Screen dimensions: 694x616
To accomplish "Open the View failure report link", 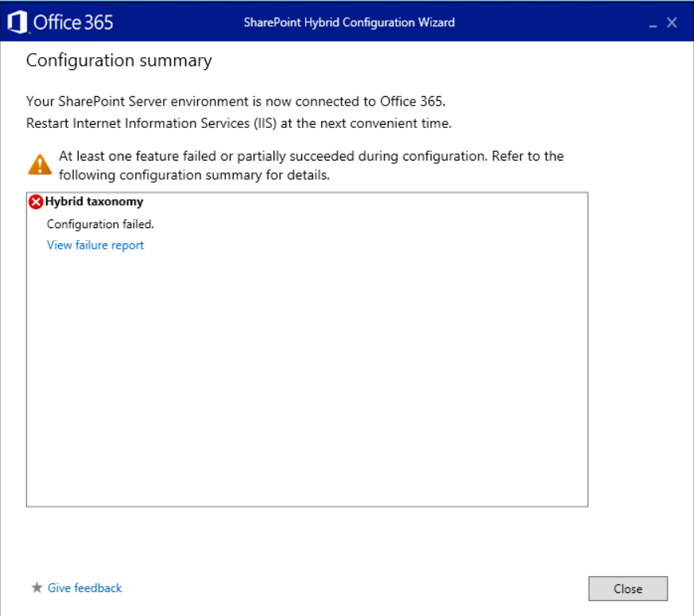I will click(95, 245).
